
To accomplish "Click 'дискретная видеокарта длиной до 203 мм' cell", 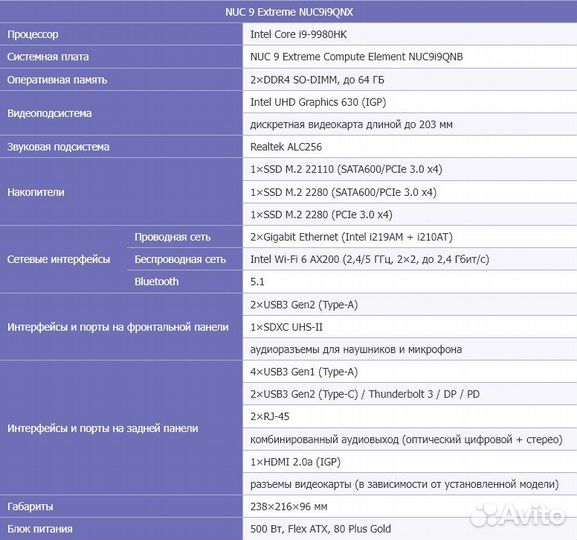I will pos(410,124).
